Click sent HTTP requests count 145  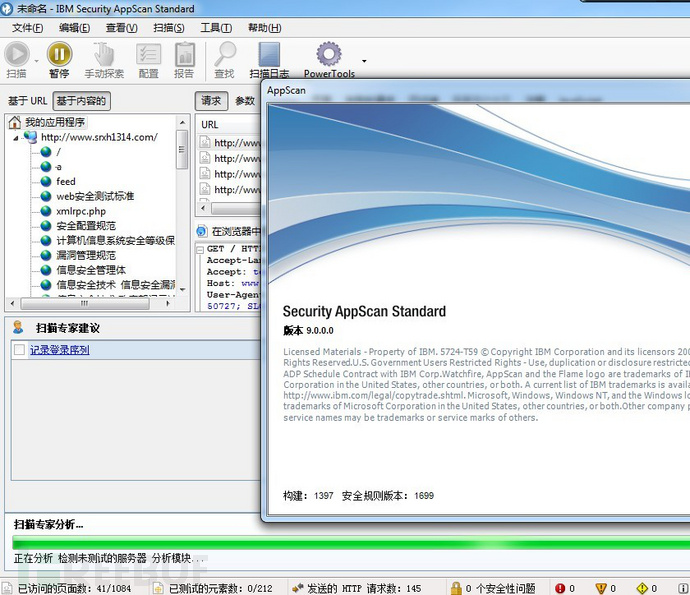coord(364,588)
